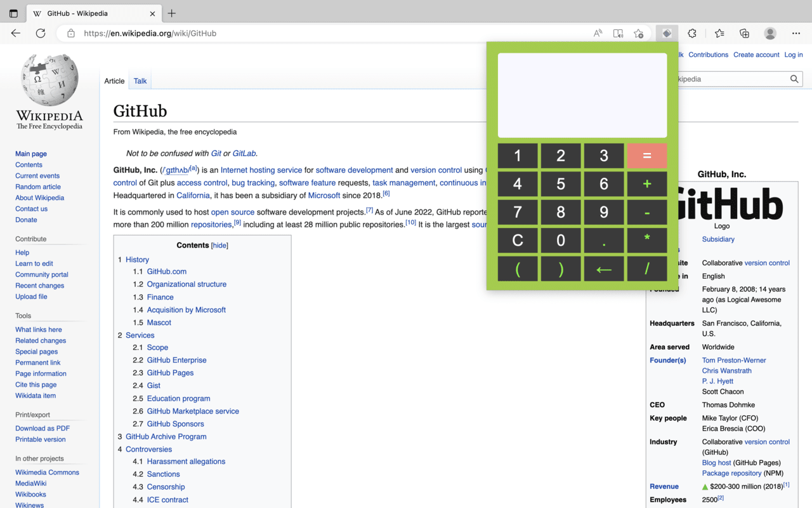This screenshot has width=812, height=508.
Task: Open the browser profile avatar
Action: click(770, 33)
